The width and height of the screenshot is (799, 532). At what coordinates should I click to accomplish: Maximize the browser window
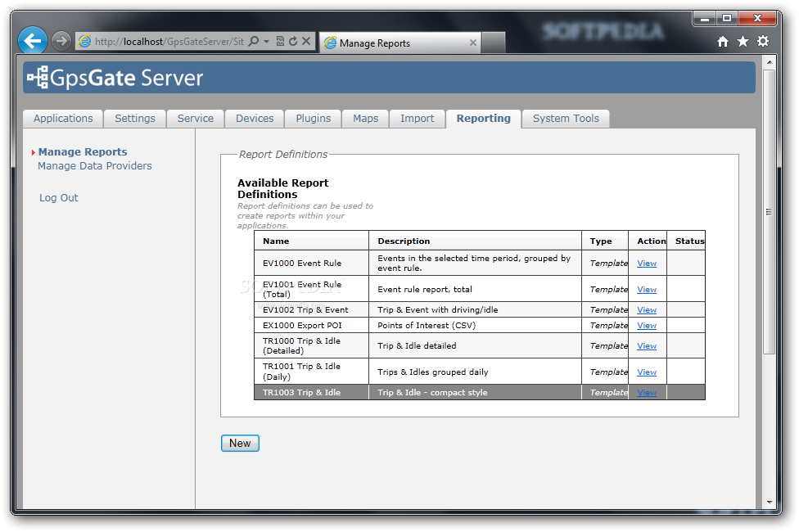click(727, 19)
